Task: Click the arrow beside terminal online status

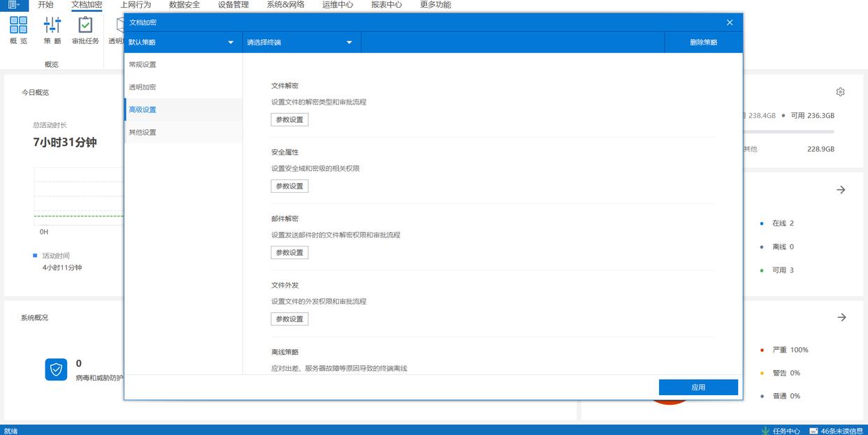Action: point(841,190)
